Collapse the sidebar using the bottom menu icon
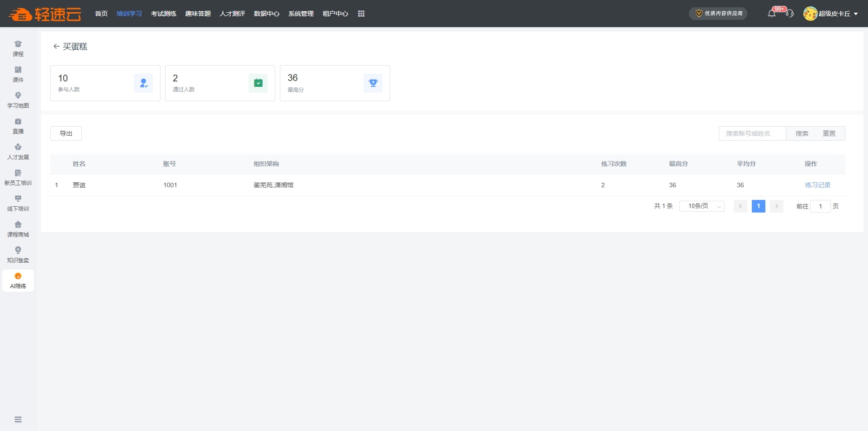Screen dimensions: 868x431 [x=18, y=420]
